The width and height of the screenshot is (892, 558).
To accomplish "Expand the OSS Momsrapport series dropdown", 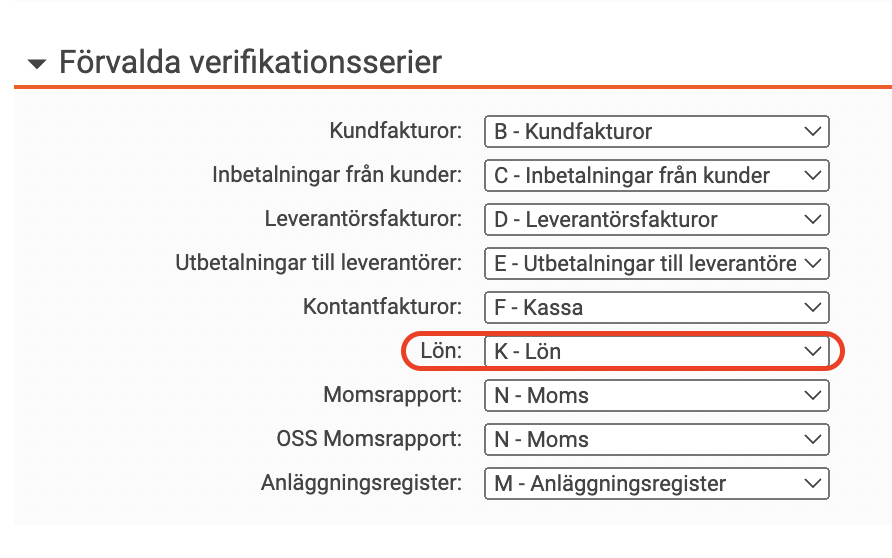I will coord(656,440).
